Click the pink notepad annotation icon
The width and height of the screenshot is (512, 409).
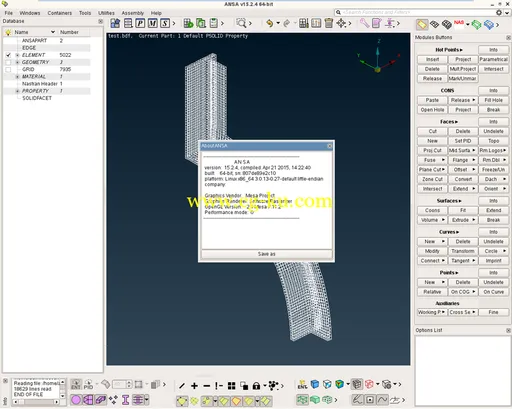pos(377,23)
